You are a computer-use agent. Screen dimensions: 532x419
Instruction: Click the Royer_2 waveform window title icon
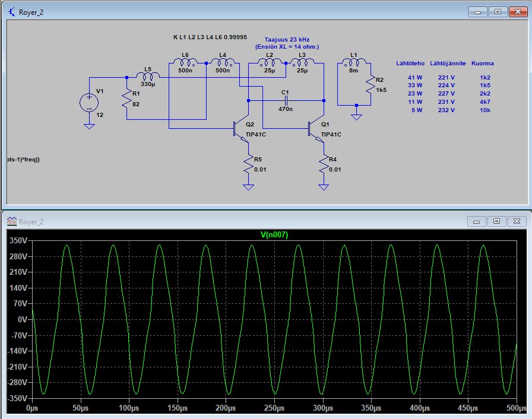click(11, 221)
